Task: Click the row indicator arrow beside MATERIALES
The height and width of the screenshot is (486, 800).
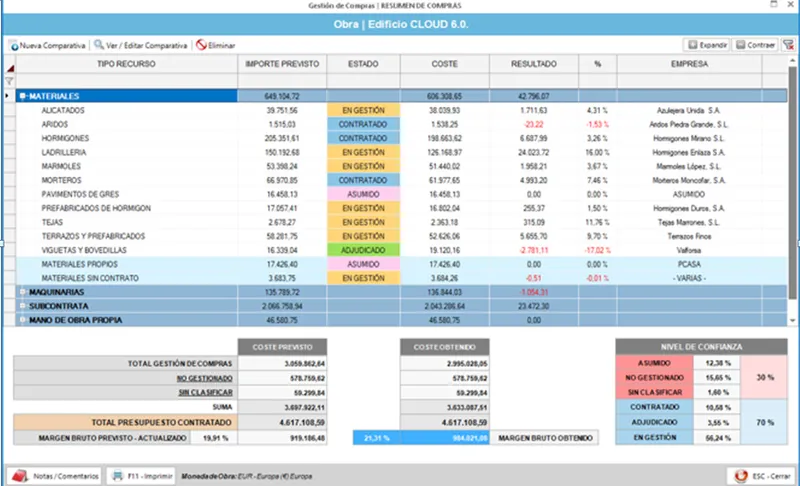Action: 7,96
